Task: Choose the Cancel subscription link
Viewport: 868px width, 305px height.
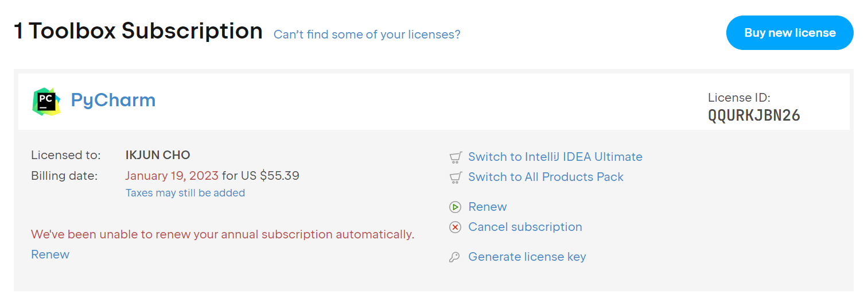Action: click(x=525, y=227)
